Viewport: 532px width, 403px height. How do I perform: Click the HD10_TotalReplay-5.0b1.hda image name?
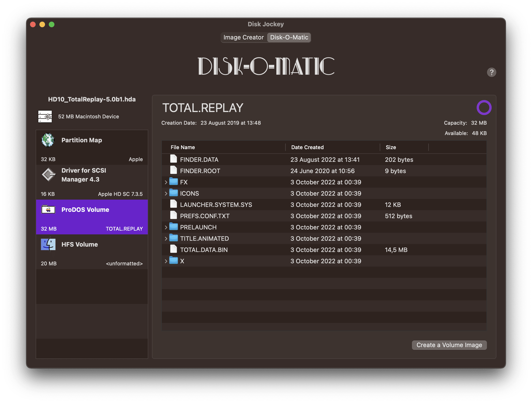(92, 99)
